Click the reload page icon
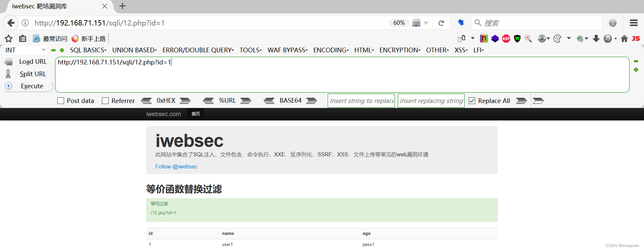 pos(441,23)
